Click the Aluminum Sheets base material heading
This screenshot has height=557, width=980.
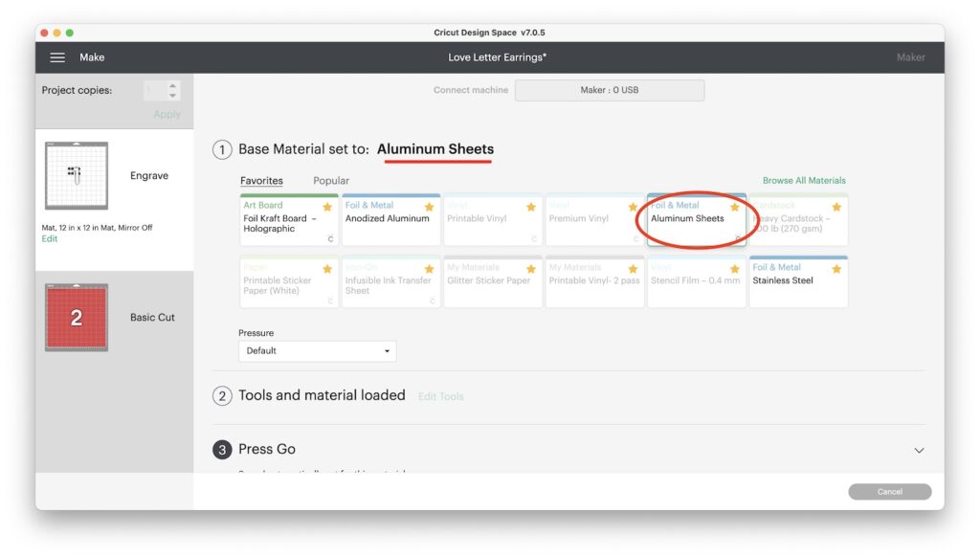point(435,149)
